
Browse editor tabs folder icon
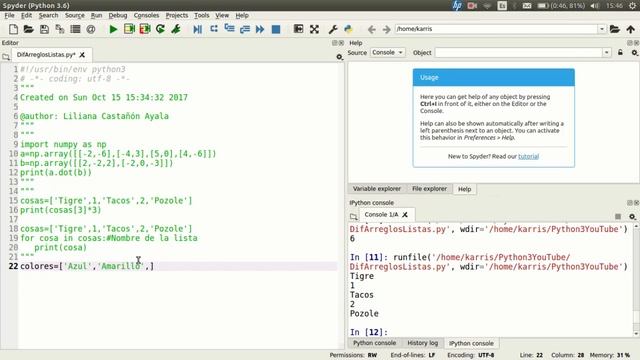click(6, 57)
